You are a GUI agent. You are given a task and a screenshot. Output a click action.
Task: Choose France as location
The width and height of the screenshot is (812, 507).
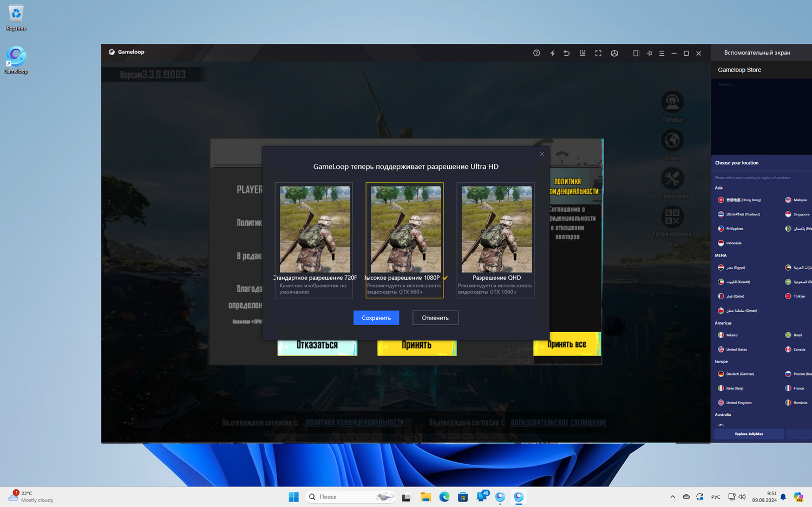(795, 389)
